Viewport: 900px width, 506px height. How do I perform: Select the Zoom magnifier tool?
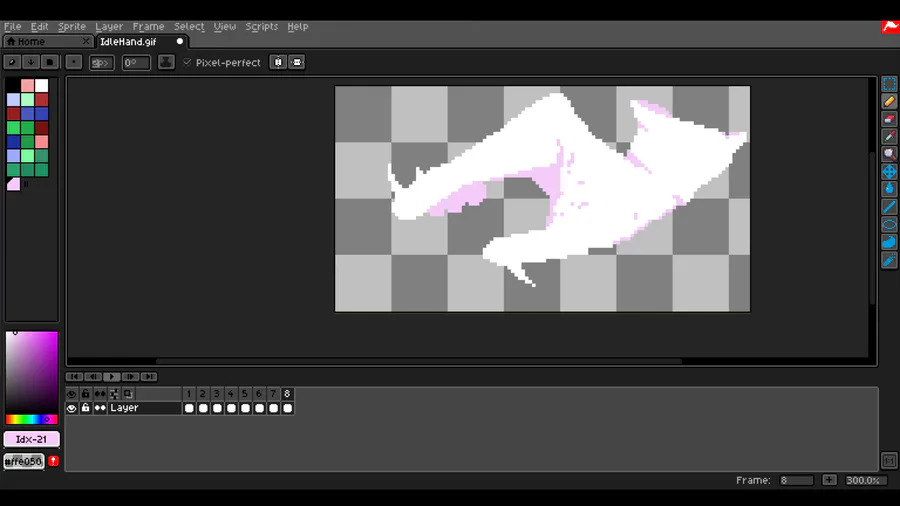(889, 154)
